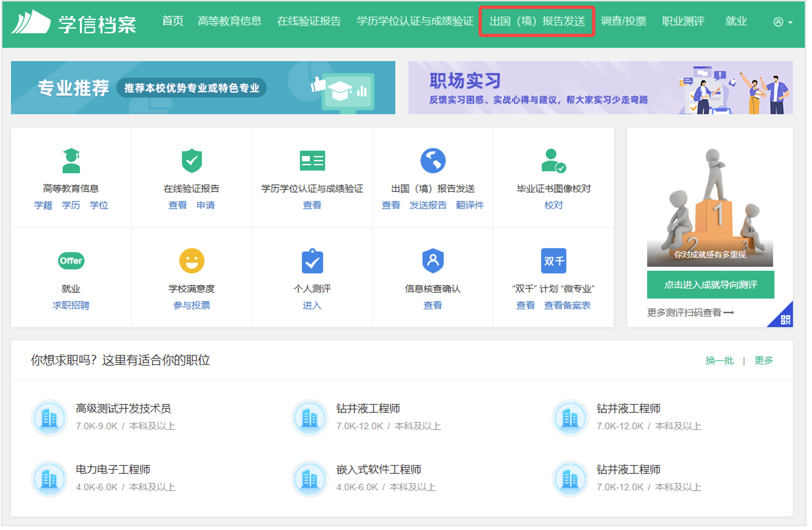812x530 pixels.
Task: Click the 学历学位认证与成绩验证 document icon
Action: (x=312, y=161)
